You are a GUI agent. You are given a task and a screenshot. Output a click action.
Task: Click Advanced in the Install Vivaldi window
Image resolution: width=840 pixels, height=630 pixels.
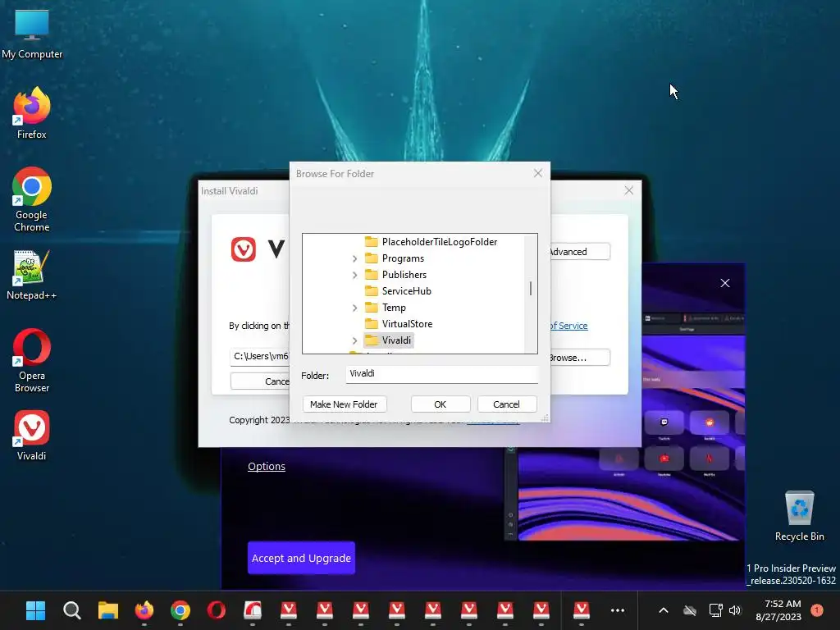[580, 252]
